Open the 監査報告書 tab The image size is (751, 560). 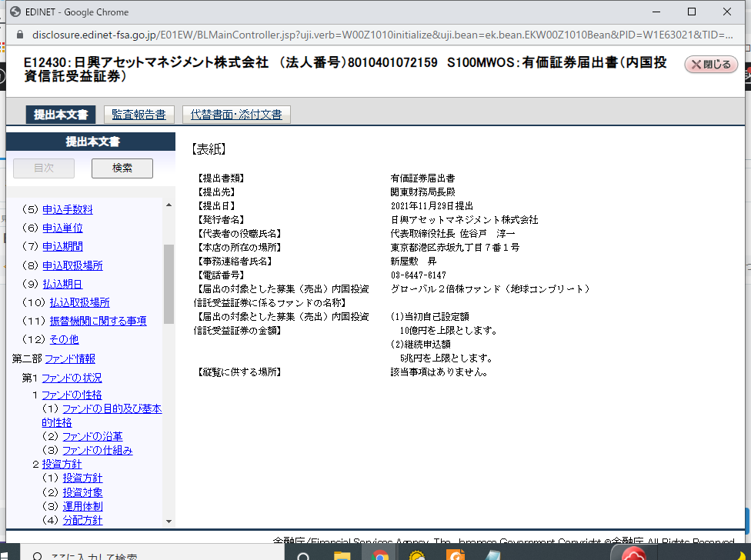coord(139,115)
